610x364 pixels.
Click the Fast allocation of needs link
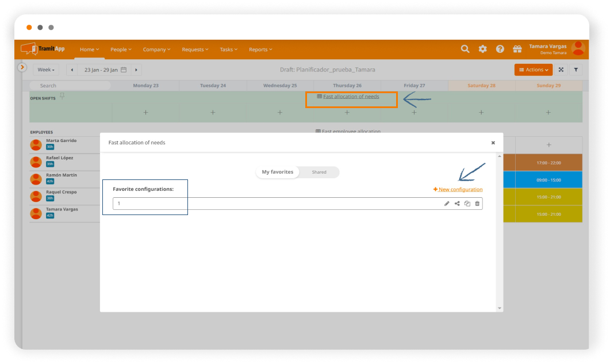click(351, 97)
